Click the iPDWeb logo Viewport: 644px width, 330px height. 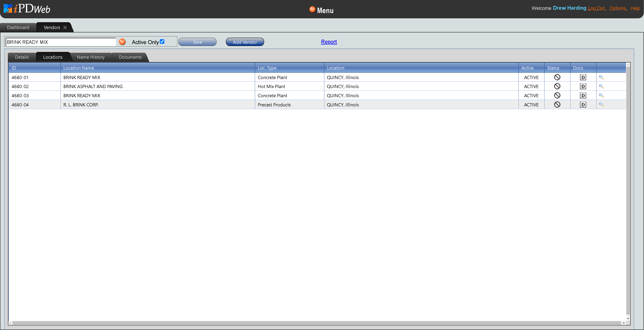(27, 9)
